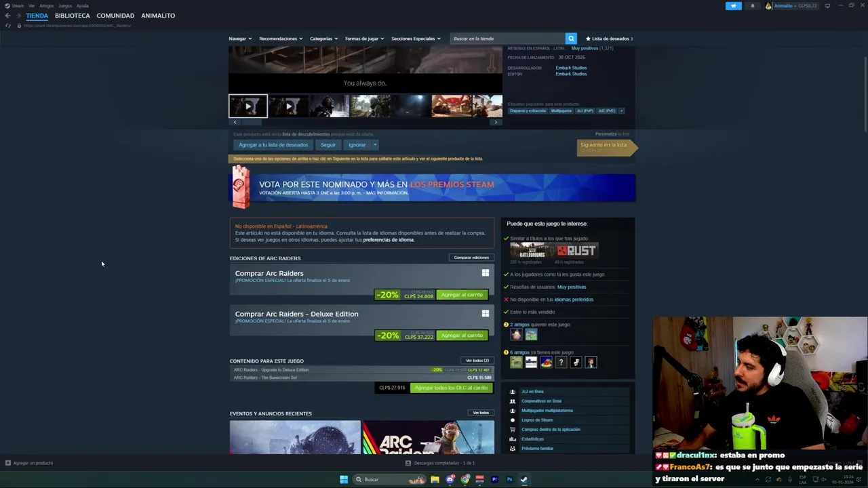The height and width of the screenshot is (488, 868).
Task: Click the Windows icon on Comprar Arc Raiders
Action: (x=485, y=273)
